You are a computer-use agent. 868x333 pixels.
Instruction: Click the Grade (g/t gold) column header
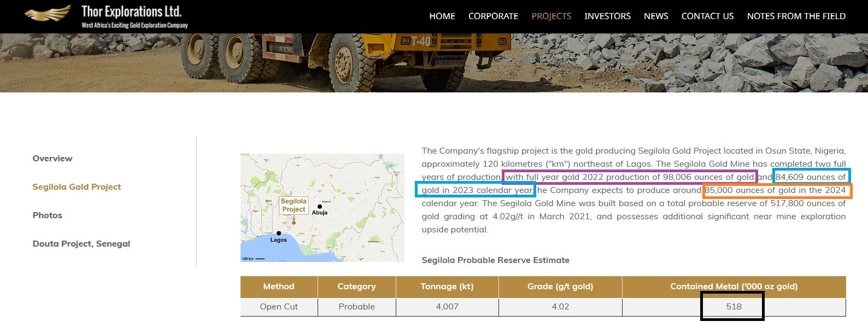[x=560, y=287]
